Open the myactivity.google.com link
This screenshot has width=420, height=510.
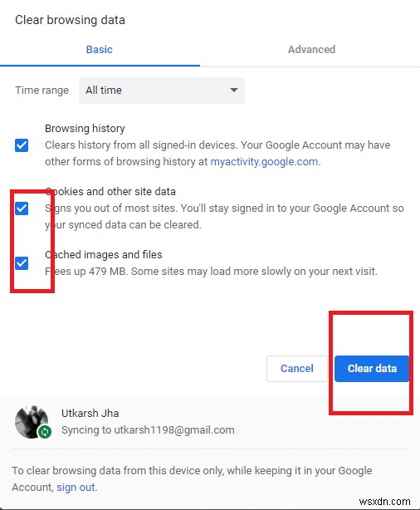tap(264, 162)
